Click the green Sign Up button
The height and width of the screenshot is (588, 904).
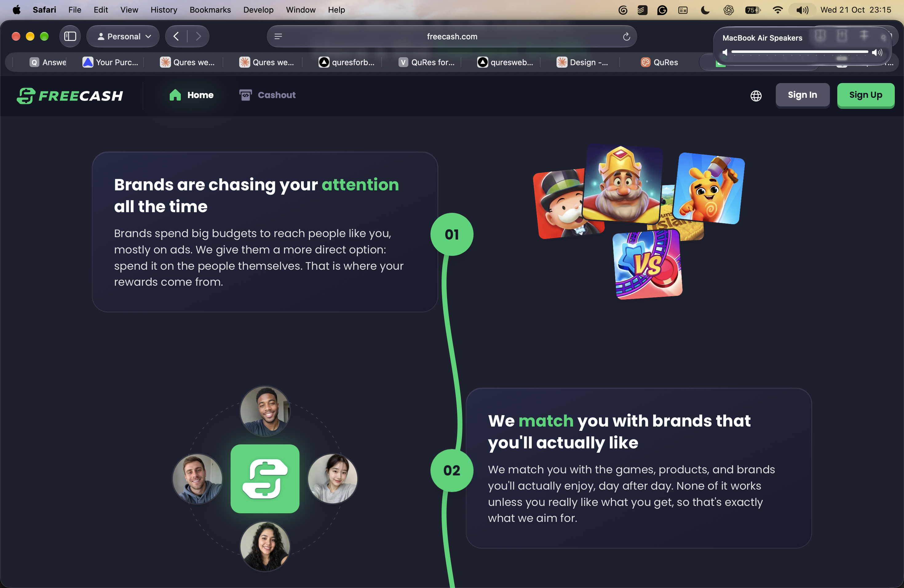tap(866, 95)
